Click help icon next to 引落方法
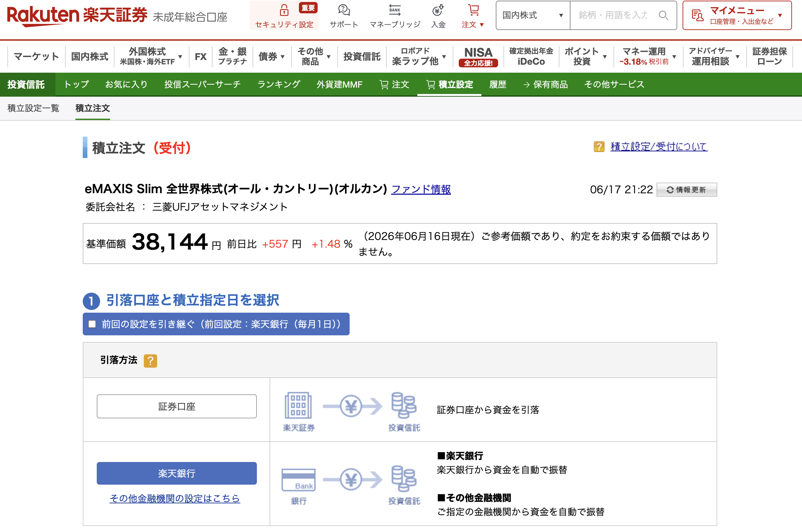Screen dimensions: 802x532 click(x=150, y=361)
